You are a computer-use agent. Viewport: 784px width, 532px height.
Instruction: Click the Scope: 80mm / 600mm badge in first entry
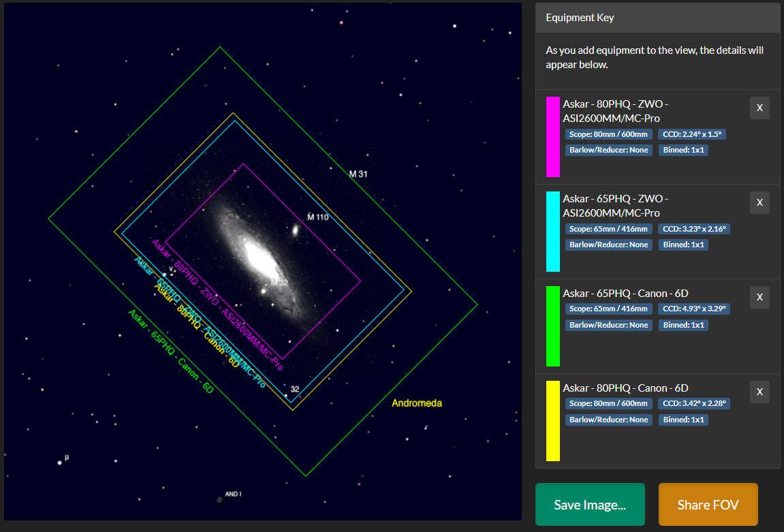(608, 134)
